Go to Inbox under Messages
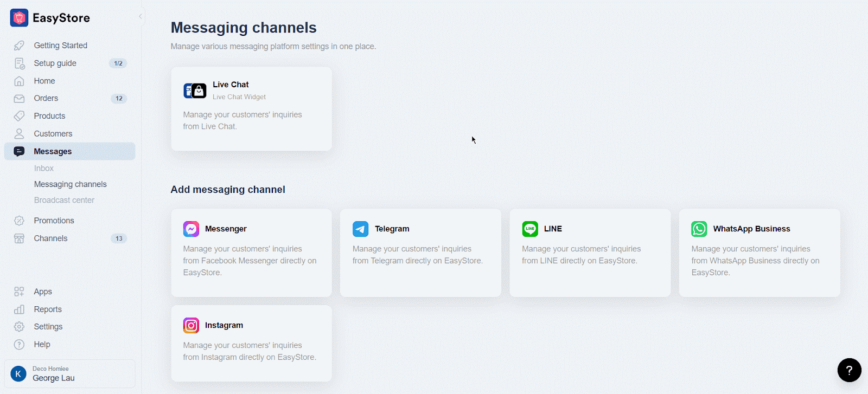The image size is (868, 394). [44, 169]
